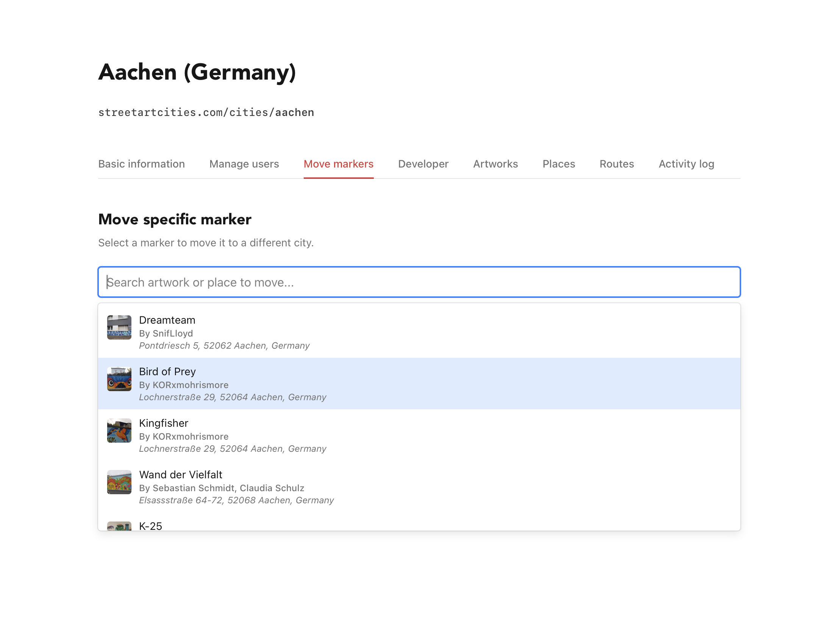This screenshot has width=840, height=639.
Task: Switch to the Manage users tab
Action: pyautogui.click(x=244, y=164)
